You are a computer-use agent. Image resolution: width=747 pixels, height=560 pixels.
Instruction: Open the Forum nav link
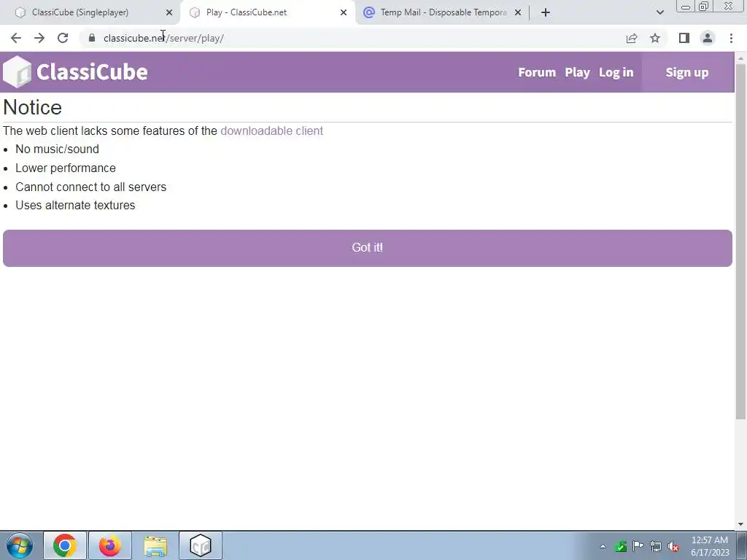pyautogui.click(x=537, y=72)
